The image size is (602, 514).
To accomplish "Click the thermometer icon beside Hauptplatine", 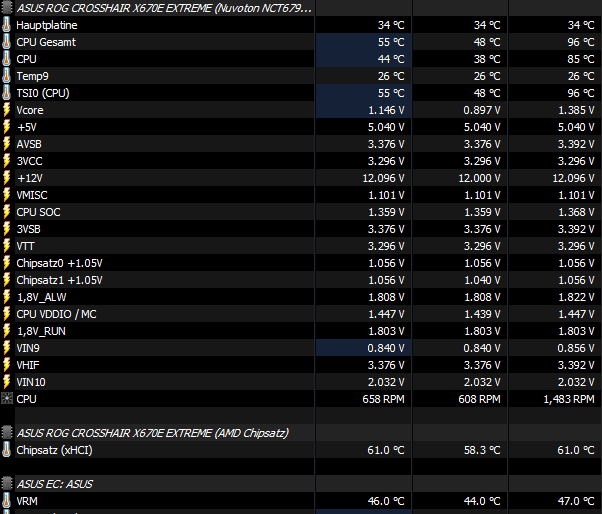I will pos(7,25).
